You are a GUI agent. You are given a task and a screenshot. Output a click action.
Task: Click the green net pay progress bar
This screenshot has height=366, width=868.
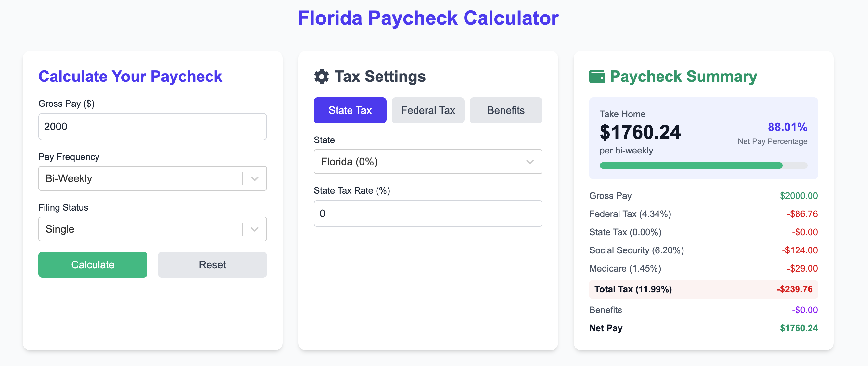(x=691, y=165)
